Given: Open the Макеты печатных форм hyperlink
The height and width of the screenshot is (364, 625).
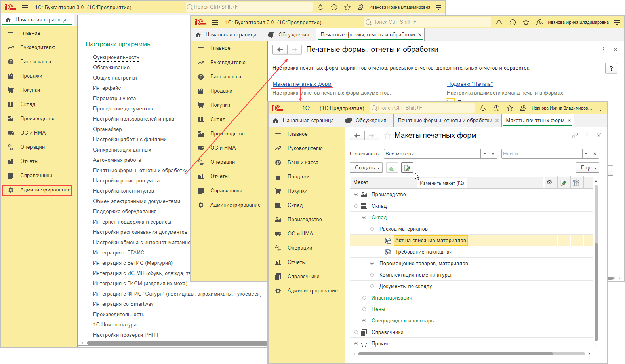Looking at the screenshot, I should point(302,84).
